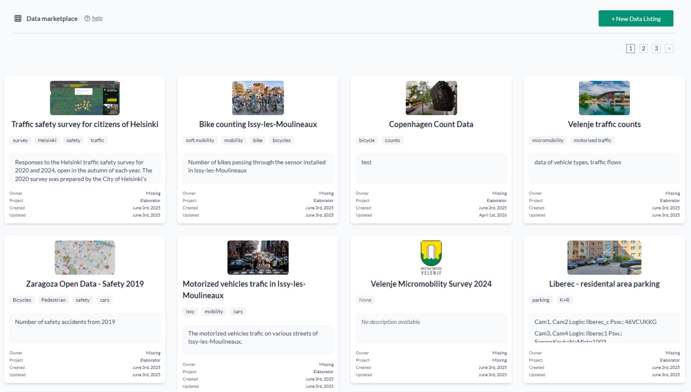The height and width of the screenshot is (392, 691).
Task: Click the Velenje coat of arms logo
Action: pyautogui.click(x=431, y=257)
